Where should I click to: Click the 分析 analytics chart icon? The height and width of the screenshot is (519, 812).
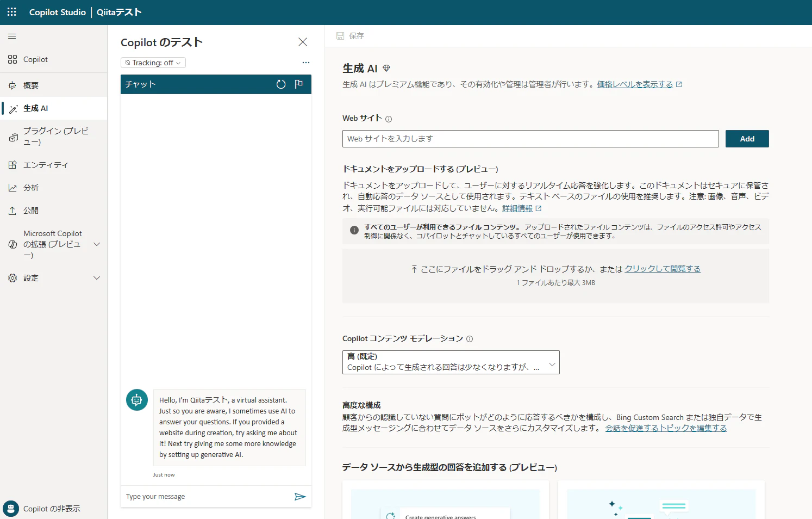click(13, 188)
